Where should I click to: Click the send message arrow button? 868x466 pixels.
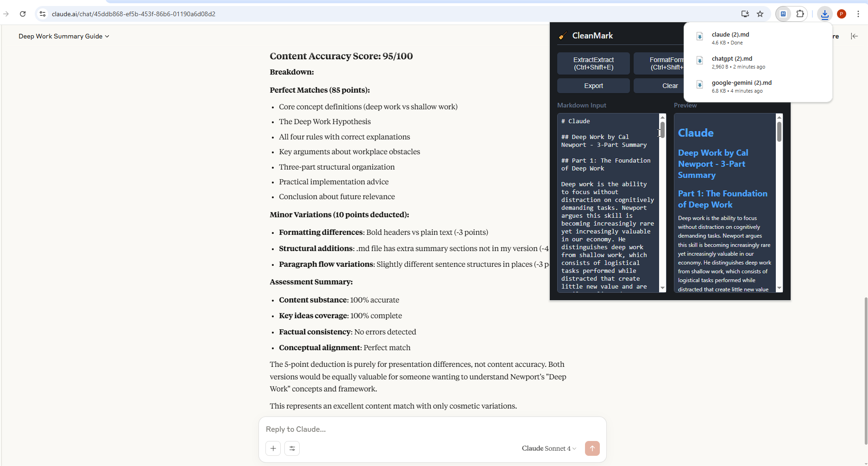click(592, 448)
